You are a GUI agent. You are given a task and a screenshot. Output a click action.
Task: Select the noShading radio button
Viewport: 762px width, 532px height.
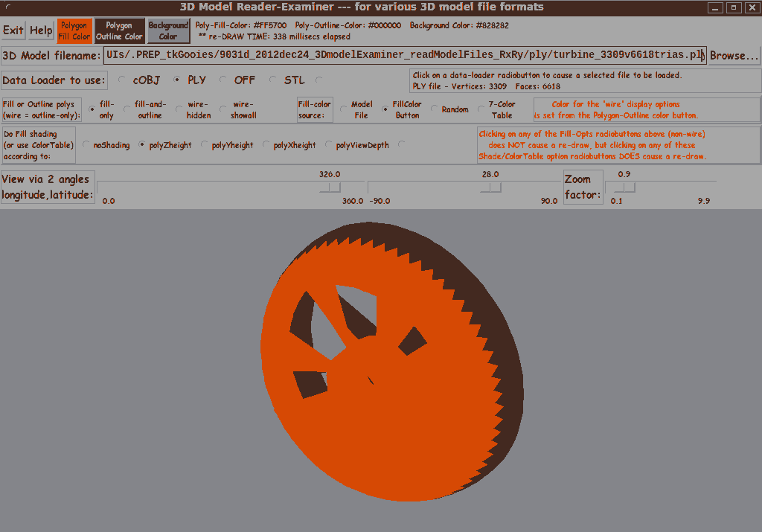point(86,145)
